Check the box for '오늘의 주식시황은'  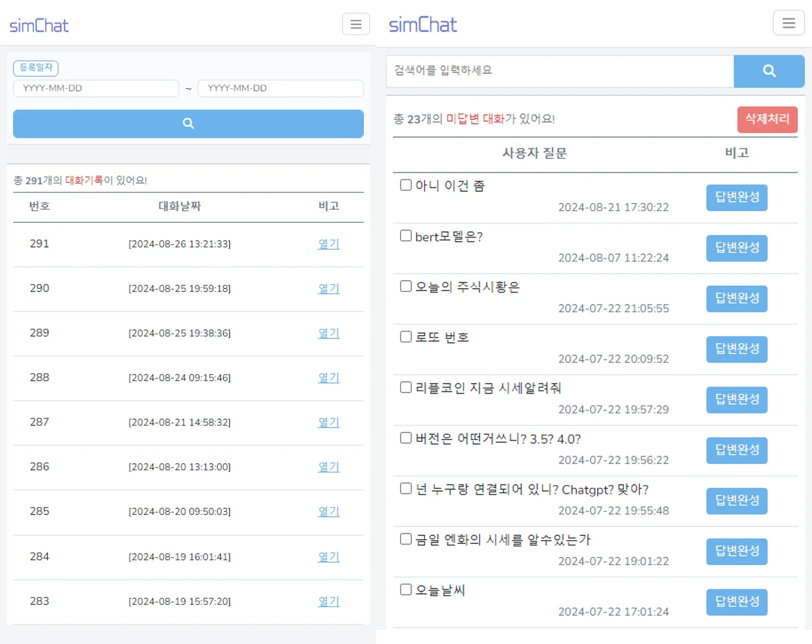[x=406, y=286]
